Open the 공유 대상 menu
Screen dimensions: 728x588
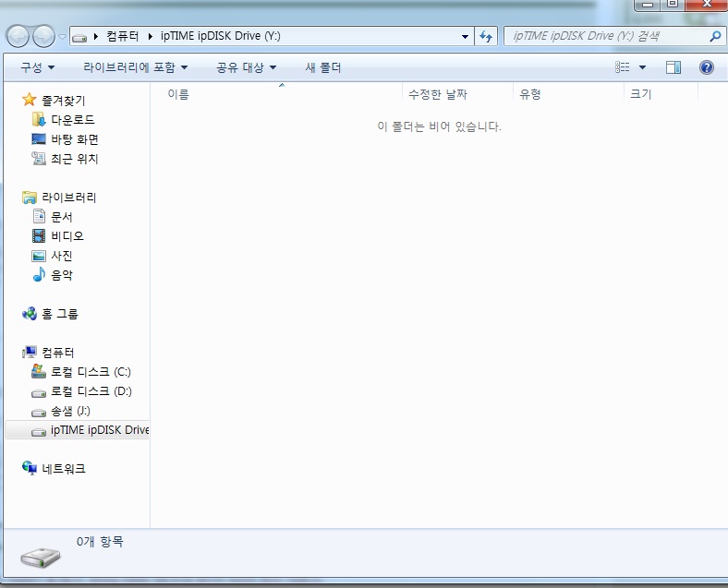(246, 67)
